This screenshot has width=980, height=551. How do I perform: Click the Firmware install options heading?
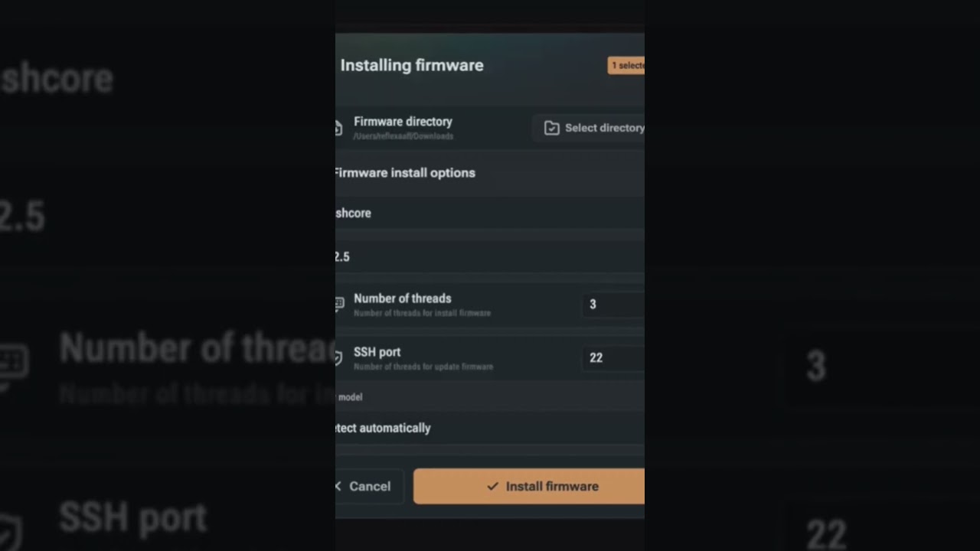pyautogui.click(x=405, y=173)
